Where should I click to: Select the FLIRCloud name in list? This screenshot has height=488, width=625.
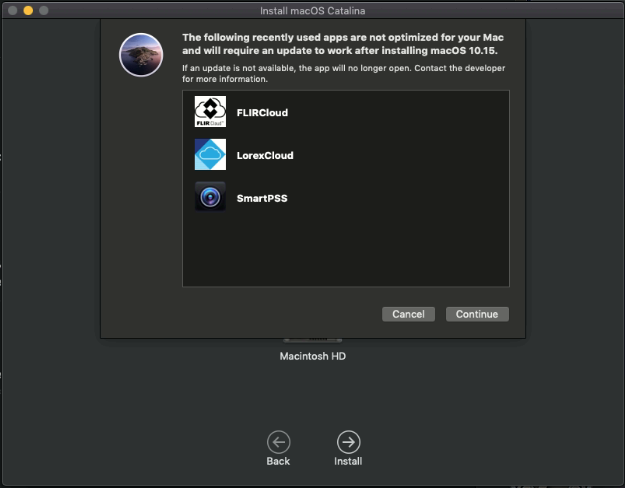pyautogui.click(x=262, y=113)
